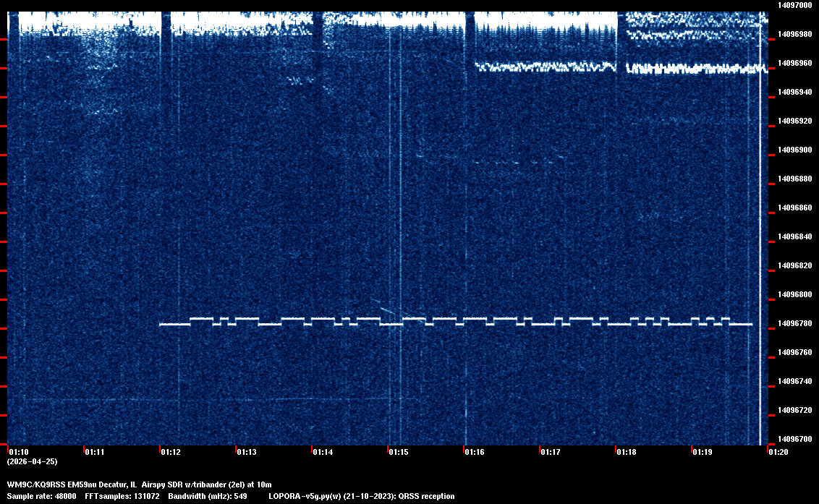Click the Sample rate: 48000 text

42,496
